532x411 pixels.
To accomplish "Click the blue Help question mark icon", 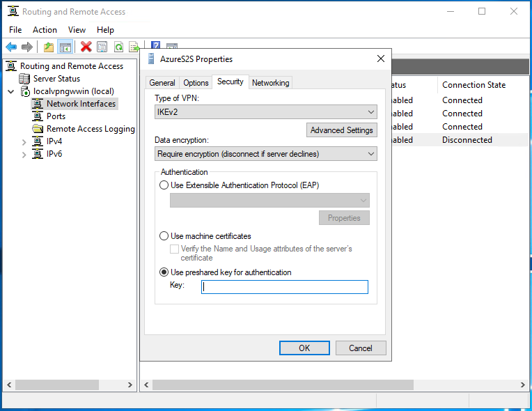I will tap(155, 45).
